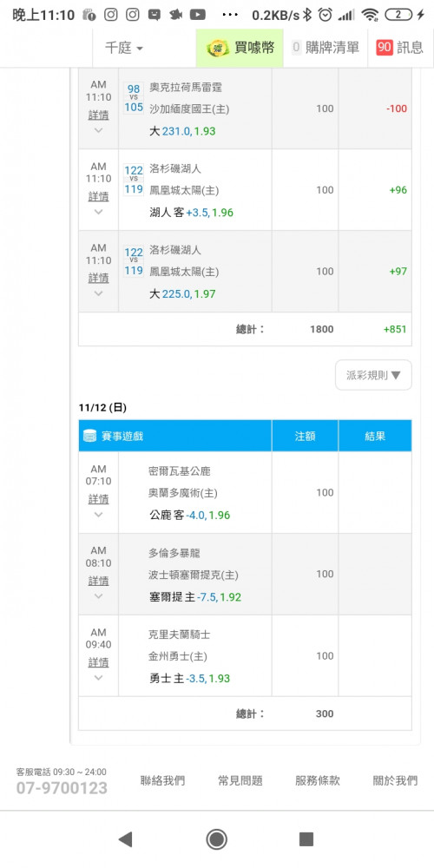Screen dimensions: 434x868
Task: Click the 0 badge for 購牌清單
Action: (x=296, y=48)
